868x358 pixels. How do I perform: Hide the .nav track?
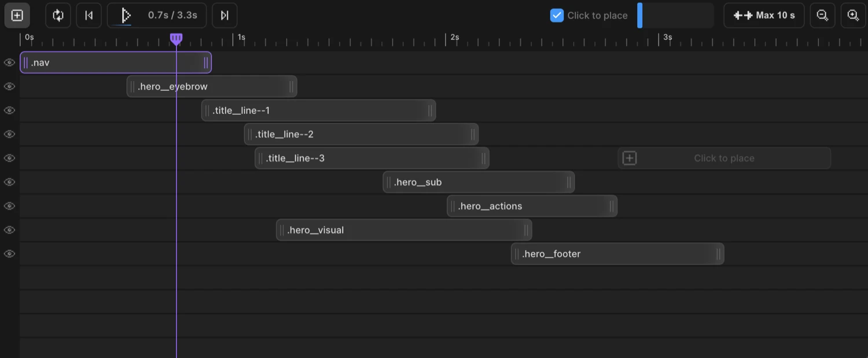click(9, 62)
